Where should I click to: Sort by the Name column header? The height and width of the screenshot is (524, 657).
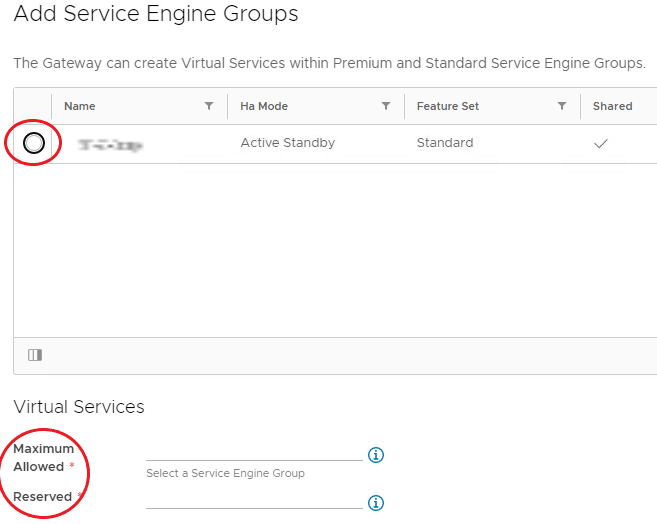[x=80, y=106]
